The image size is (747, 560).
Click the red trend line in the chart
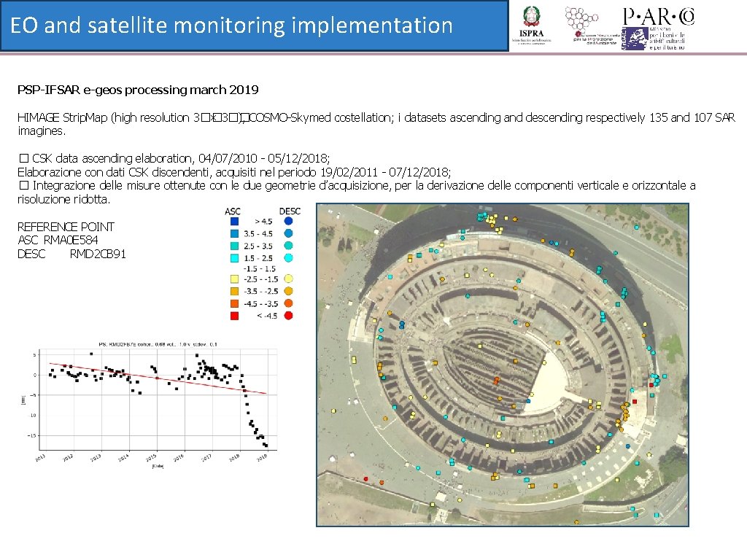[x=158, y=378]
